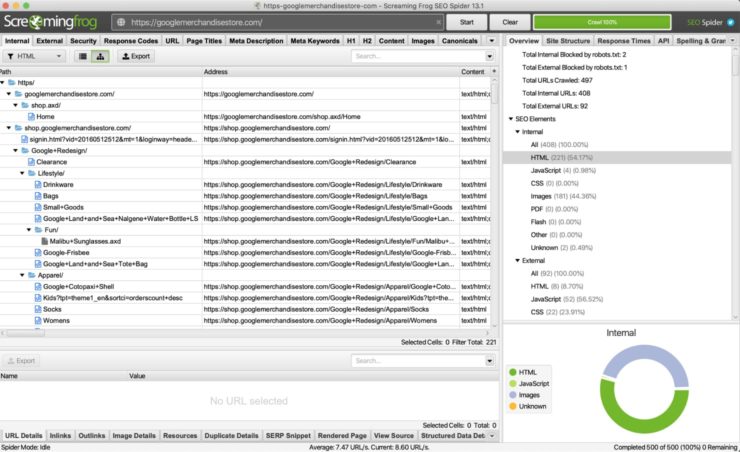Screen dimensions: 740x452
Task: Collapse the Google+Redesign/ folder
Action: [16, 151]
